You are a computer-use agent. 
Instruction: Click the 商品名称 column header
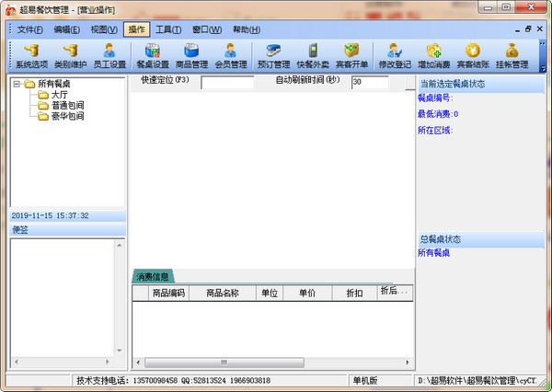tap(223, 293)
